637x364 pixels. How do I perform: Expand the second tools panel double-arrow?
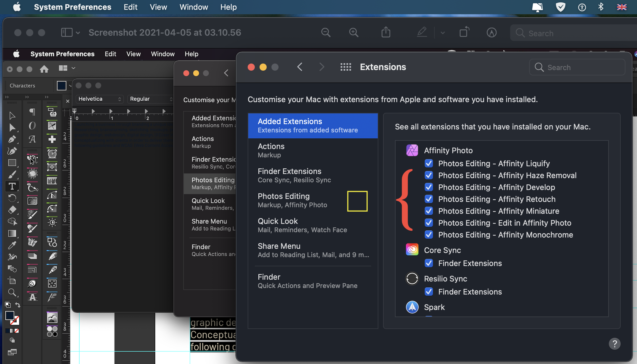coord(27,97)
